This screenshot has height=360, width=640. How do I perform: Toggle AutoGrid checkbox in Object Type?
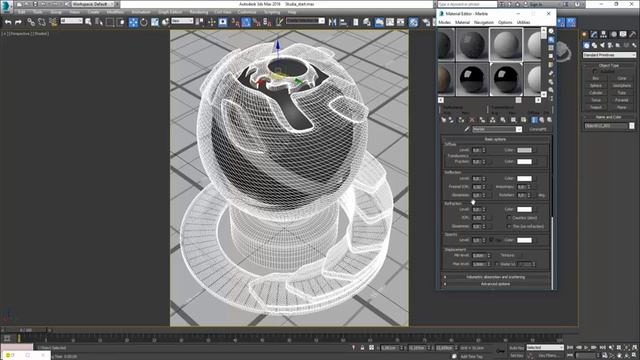[x=594, y=71]
